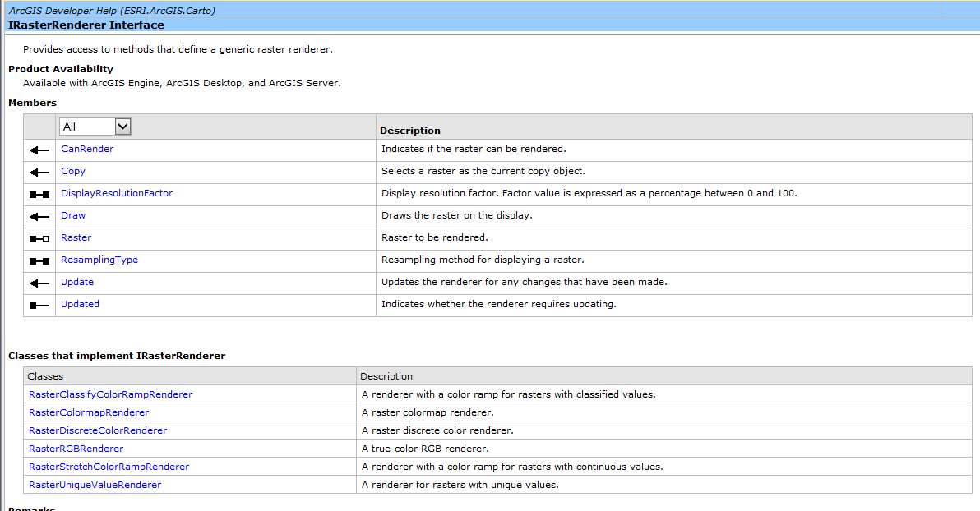The width and height of the screenshot is (980, 511).
Task: Open the Raster member link
Action: 76,237
